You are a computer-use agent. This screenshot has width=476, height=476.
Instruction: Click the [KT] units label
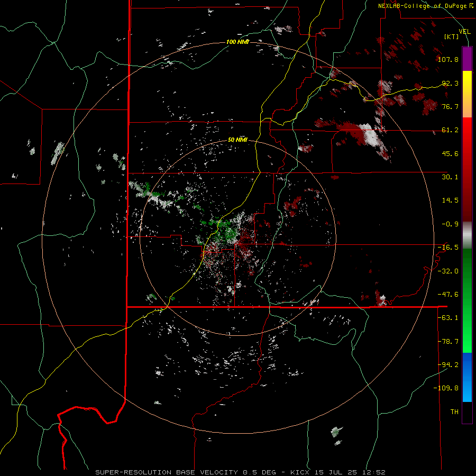click(452, 36)
